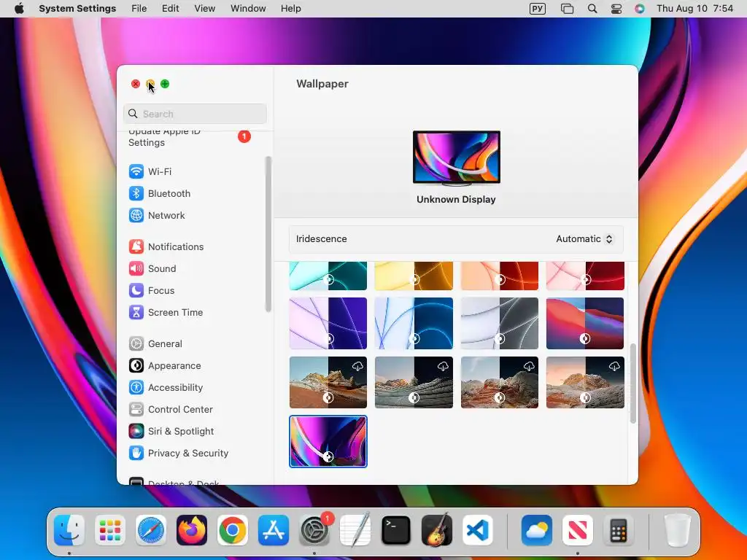The image size is (747, 560).
Task: Download fourth sunset rock wallpaper
Action: click(614, 366)
